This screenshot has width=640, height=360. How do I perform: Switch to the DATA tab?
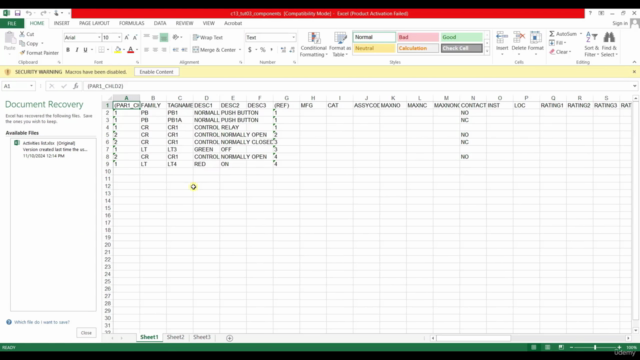tap(160, 23)
